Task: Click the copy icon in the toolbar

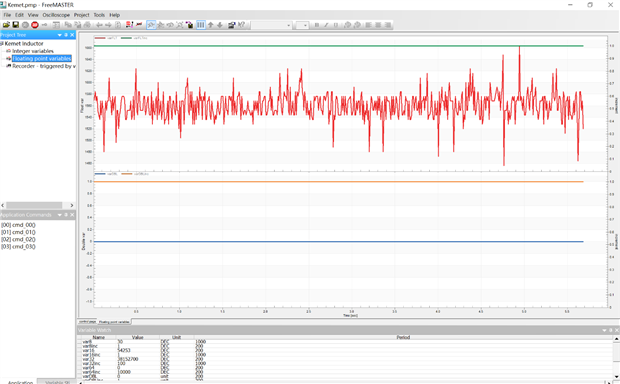Action: [68, 25]
